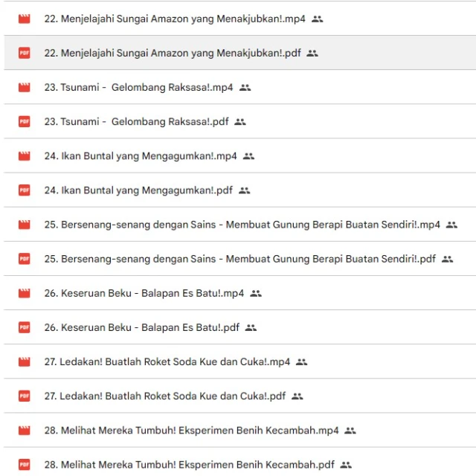The width and height of the screenshot is (476, 476).
Task: Open 22. Menjelajahi Sungai Amazon yang Menakjubkan!.mp4
Action: click(x=174, y=19)
